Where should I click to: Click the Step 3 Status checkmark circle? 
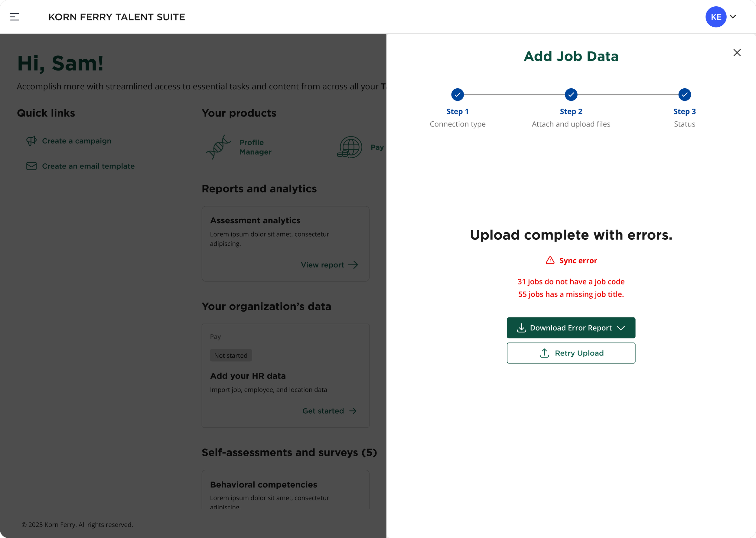coord(685,94)
